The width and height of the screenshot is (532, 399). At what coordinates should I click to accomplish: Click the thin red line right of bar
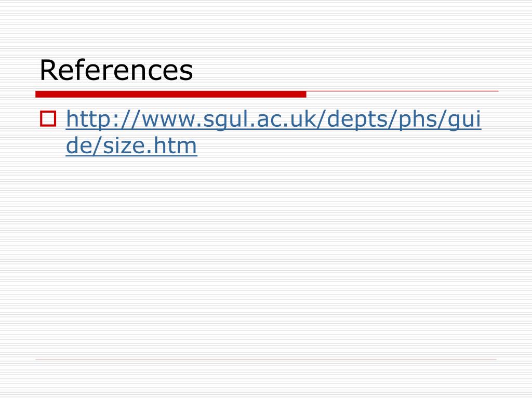(403, 91)
